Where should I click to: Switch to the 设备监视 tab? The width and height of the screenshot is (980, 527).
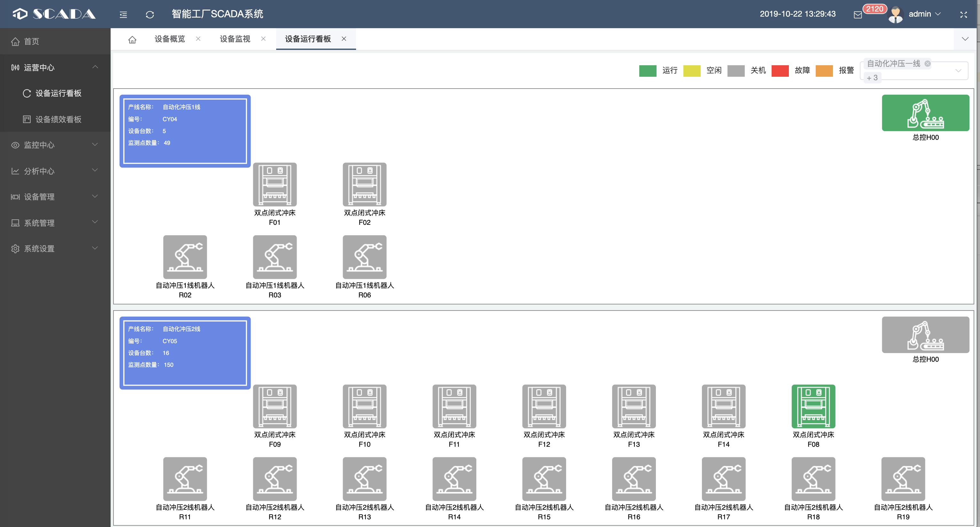point(235,39)
